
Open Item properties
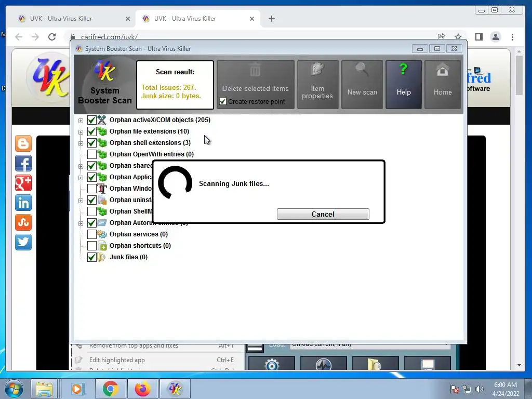(317, 85)
